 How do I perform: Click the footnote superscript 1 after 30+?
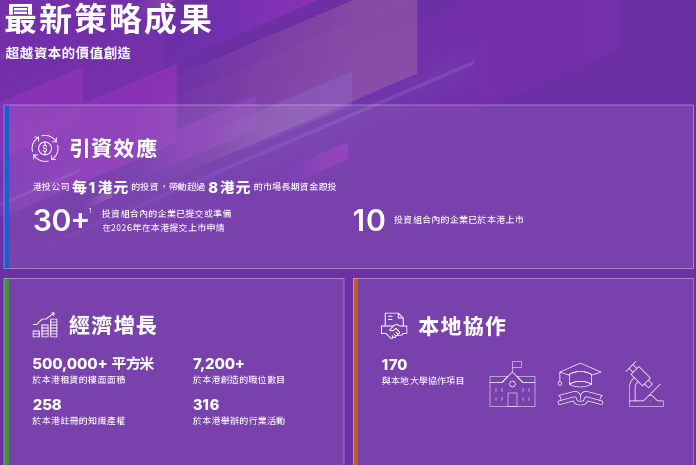pos(91,211)
